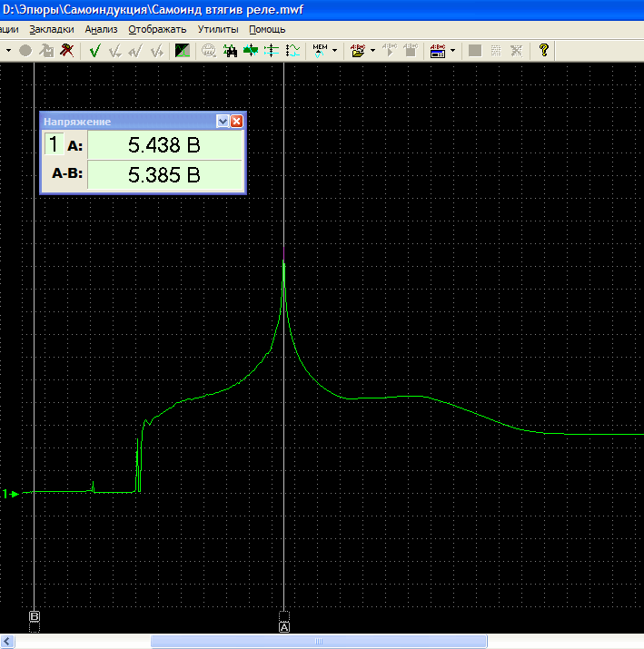Open the Отображать menu

(x=157, y=29)
